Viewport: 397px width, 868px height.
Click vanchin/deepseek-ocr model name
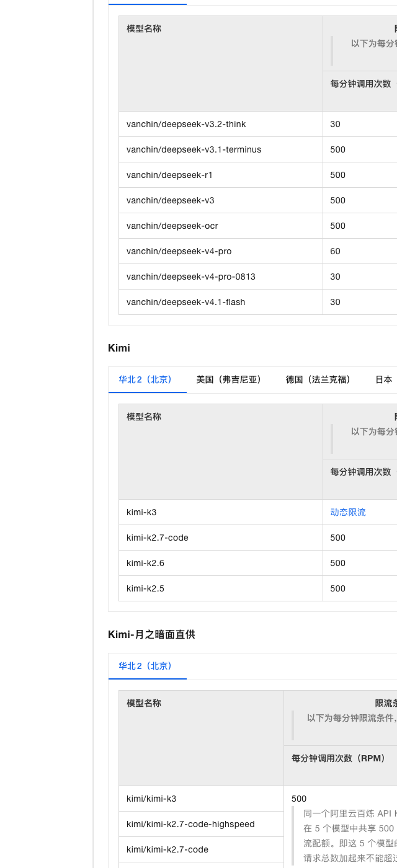tap(172, 226)
